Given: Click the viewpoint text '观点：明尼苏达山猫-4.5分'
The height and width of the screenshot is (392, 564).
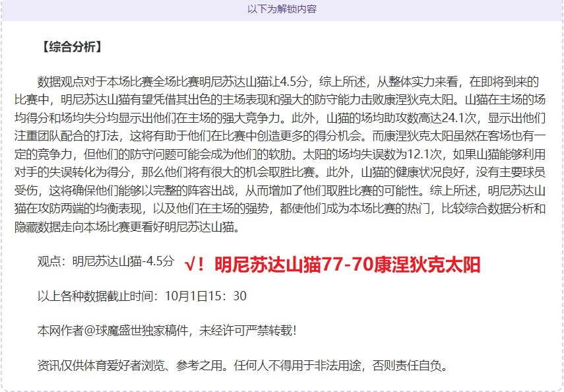Looking at the screenshot, I should point(106,261).
